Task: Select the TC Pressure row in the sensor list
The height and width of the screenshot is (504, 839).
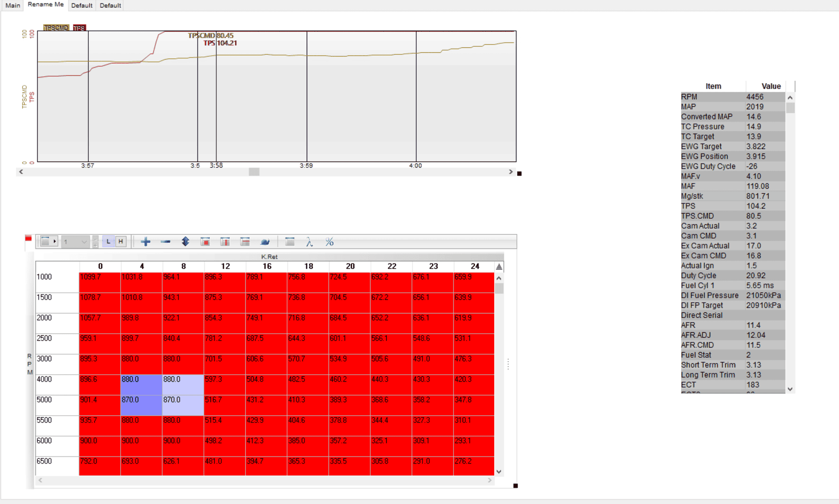Action: [733, 127]
